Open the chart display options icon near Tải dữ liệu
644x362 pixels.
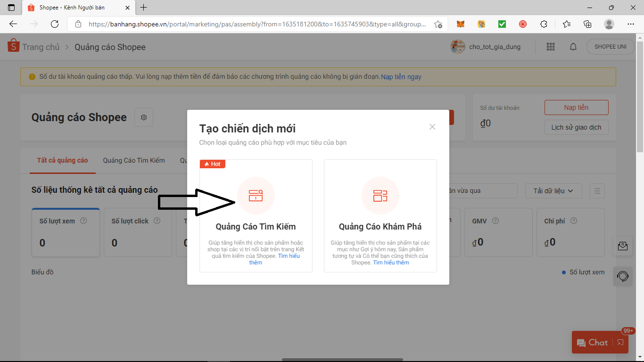pyautogui.click(x=597, y=191)
